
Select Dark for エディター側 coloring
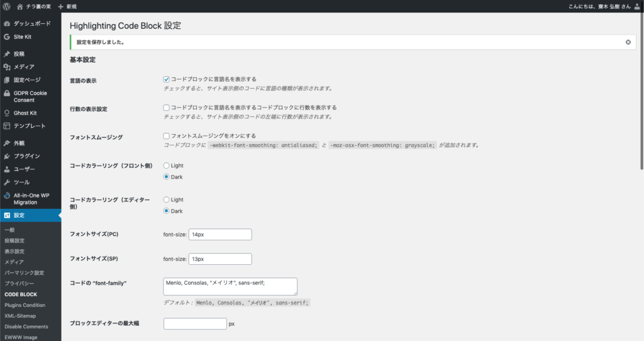click(166, 211)
